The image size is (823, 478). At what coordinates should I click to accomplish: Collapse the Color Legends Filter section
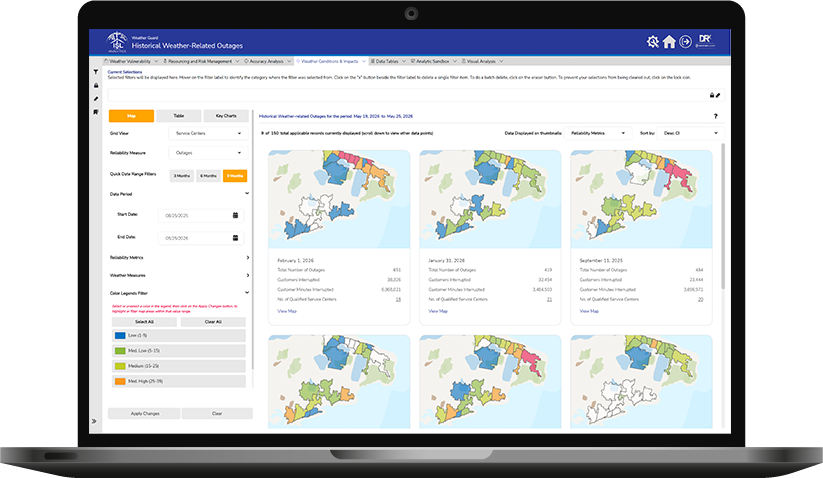pyautogui.click(x=247, y=293)
